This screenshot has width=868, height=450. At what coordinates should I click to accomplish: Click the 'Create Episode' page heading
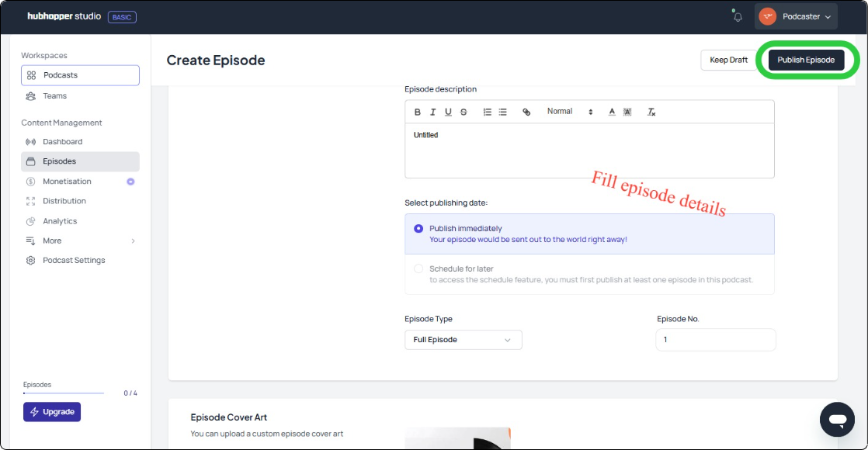216,60
